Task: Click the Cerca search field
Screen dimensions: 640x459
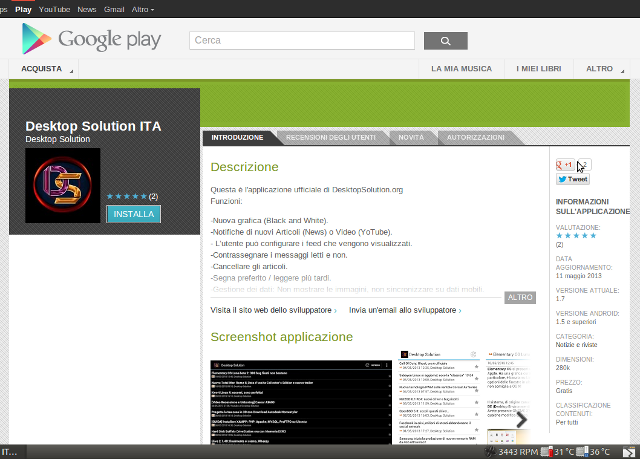Action: pyautogui.click(x=302, y=40)
